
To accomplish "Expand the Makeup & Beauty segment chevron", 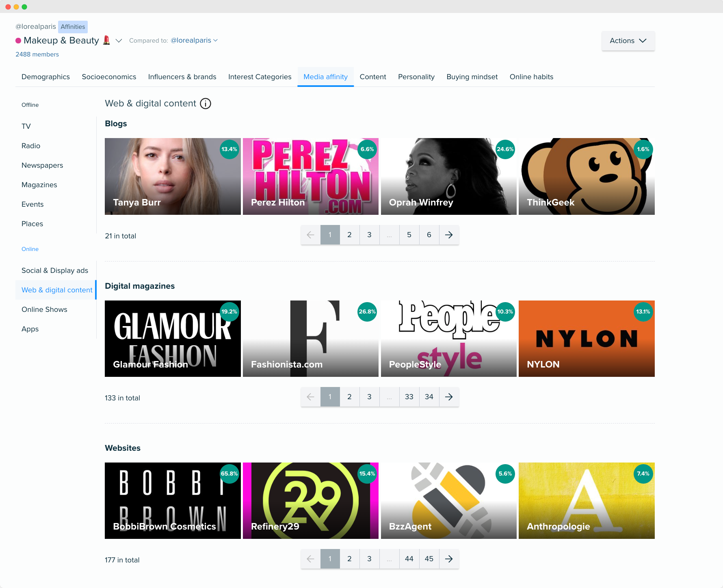I will [119, 41].
